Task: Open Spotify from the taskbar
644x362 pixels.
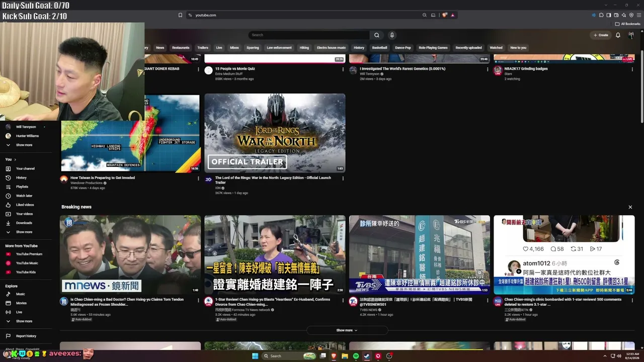Action: coord(356,356)
